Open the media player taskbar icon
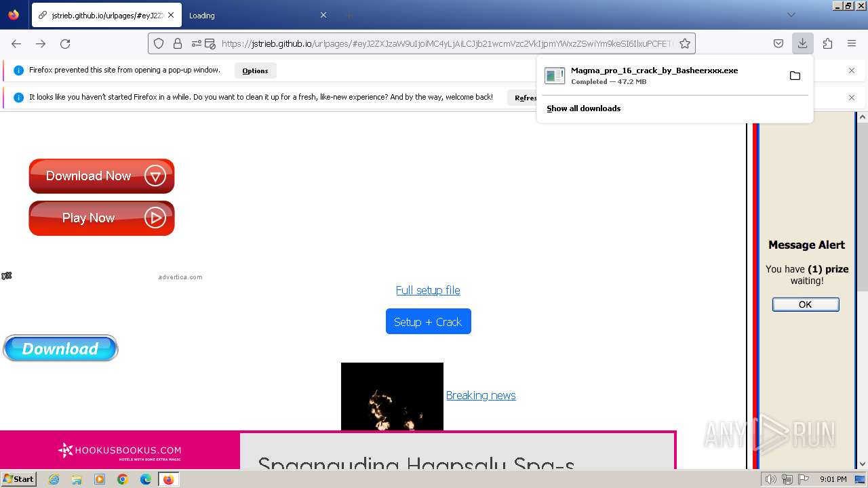 click(x=100, y=479)
